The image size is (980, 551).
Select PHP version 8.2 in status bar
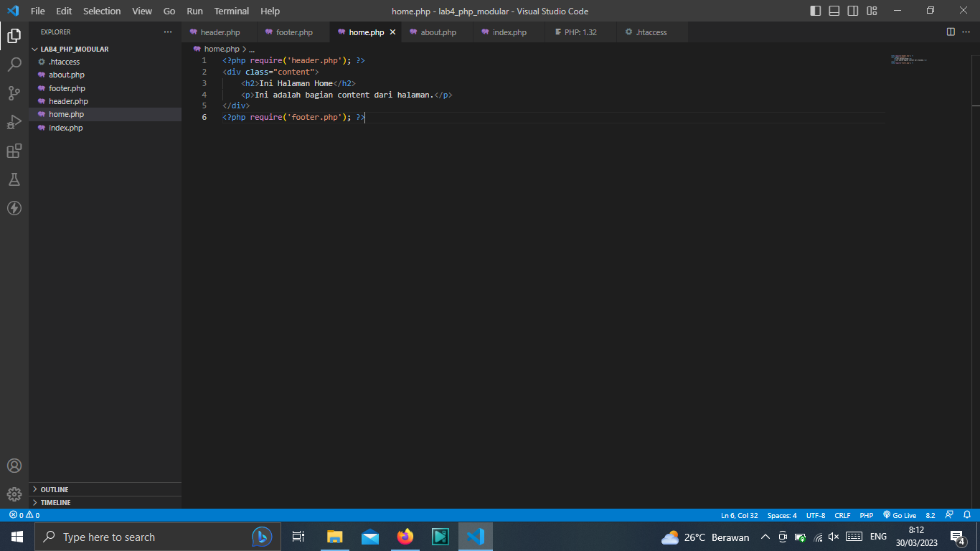pyautogui.click(x=930, y=515)
